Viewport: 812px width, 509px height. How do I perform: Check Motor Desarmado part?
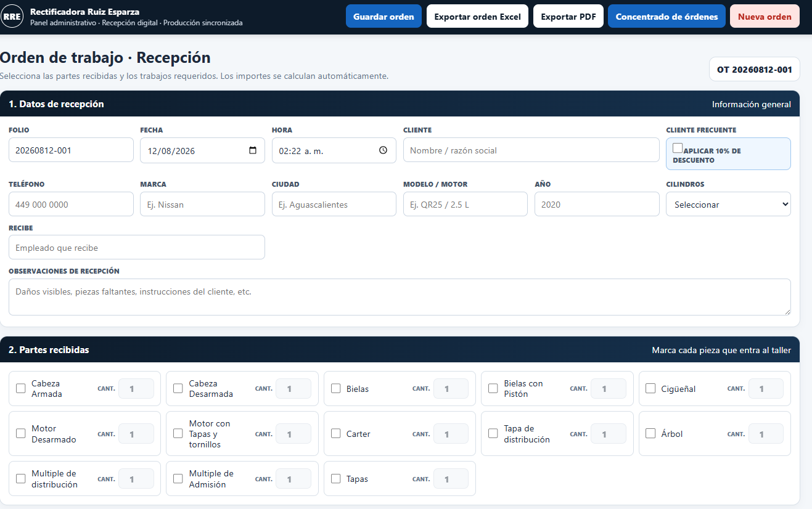21,433
